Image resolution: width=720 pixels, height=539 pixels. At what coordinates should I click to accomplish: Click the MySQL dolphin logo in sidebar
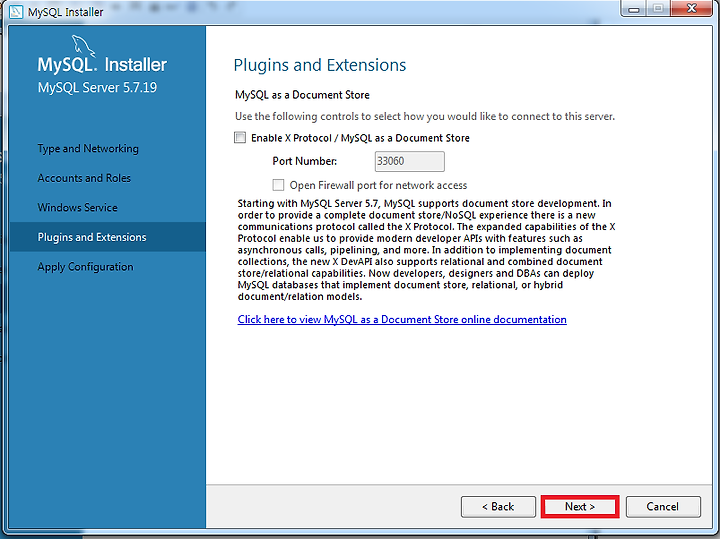click(83, 45)
